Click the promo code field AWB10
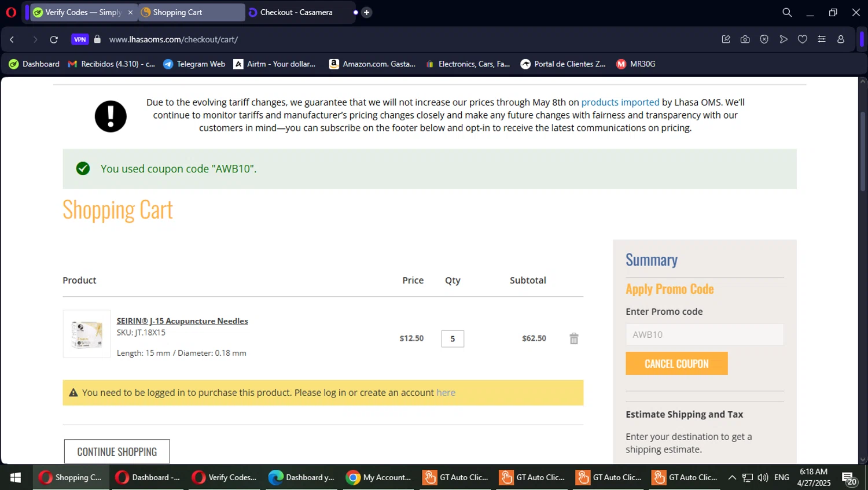The image size is (868, 490). coord(704,334)
